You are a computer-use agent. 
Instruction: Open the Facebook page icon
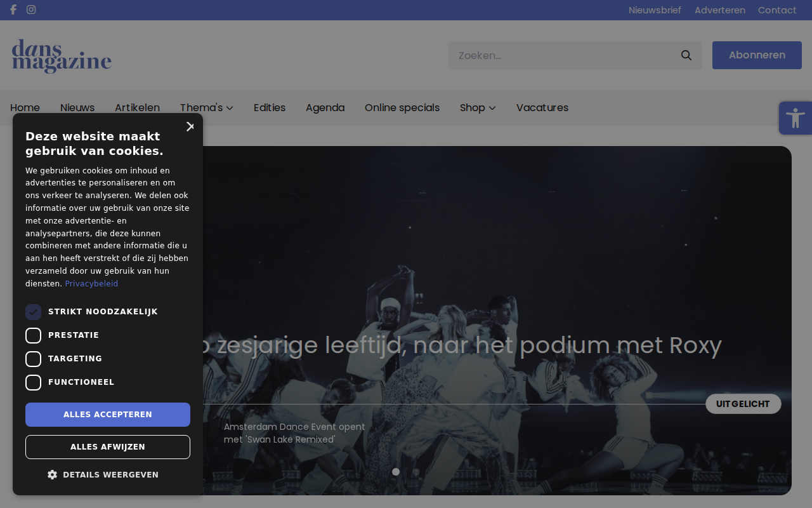click(13, 10)
